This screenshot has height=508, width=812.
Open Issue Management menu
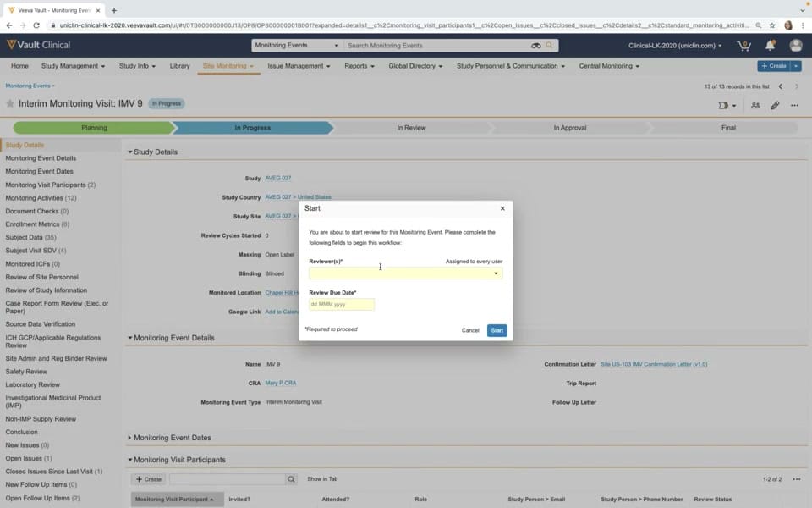pos(299,66)
